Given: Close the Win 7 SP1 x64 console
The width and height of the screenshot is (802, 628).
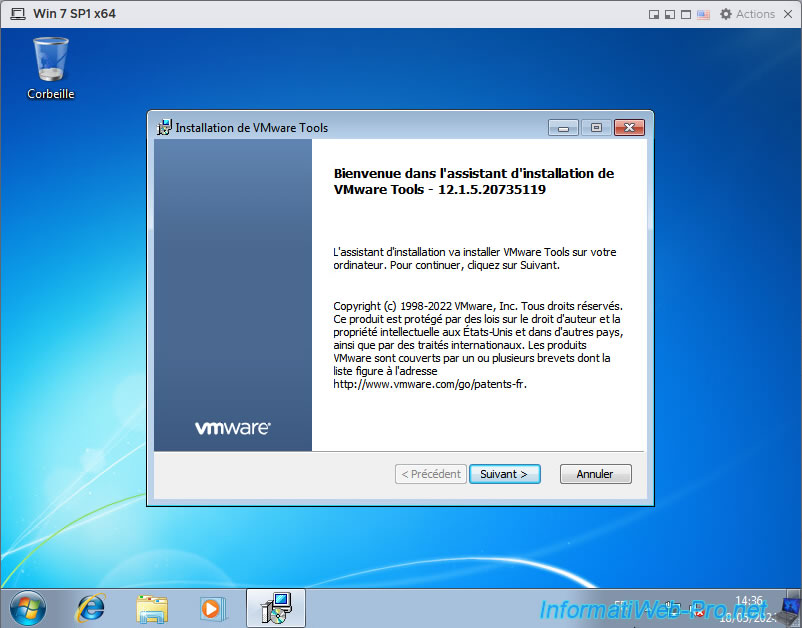Looking at the screenshot, I should pyautogui.click(x=788, y=14).
